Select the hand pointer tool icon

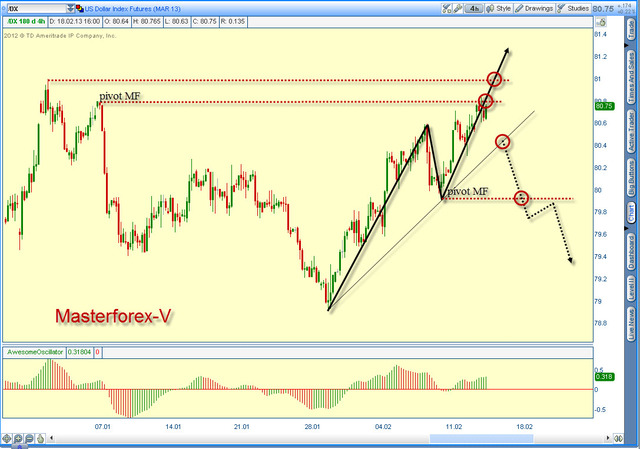pos(40,439)
